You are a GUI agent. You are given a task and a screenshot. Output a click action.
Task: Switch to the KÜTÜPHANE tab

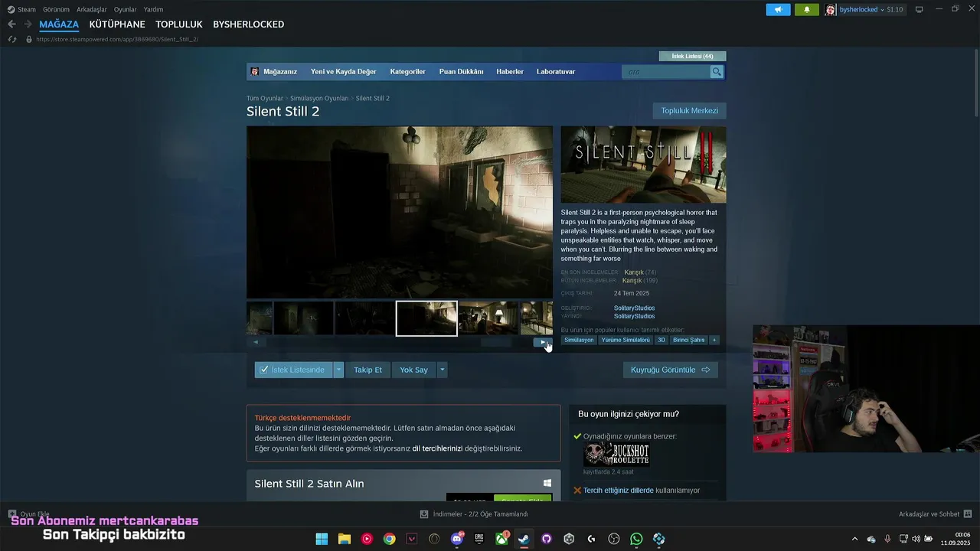coord(117,24)
